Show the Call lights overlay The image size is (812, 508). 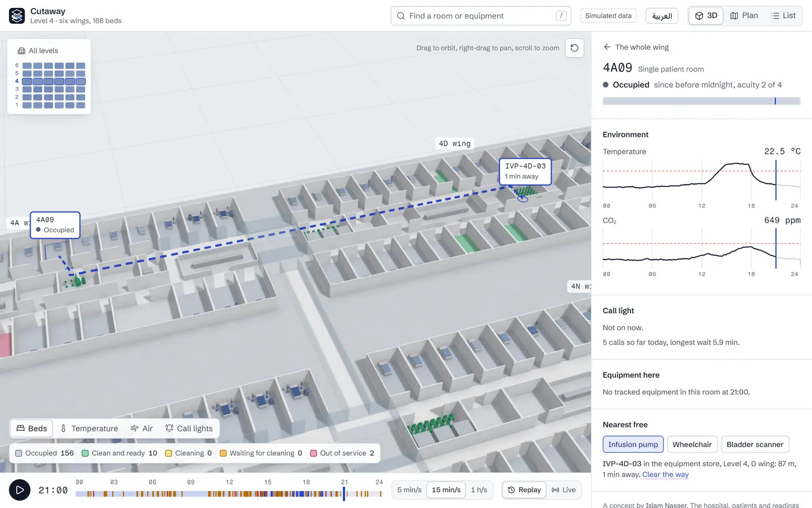point(189,428)
